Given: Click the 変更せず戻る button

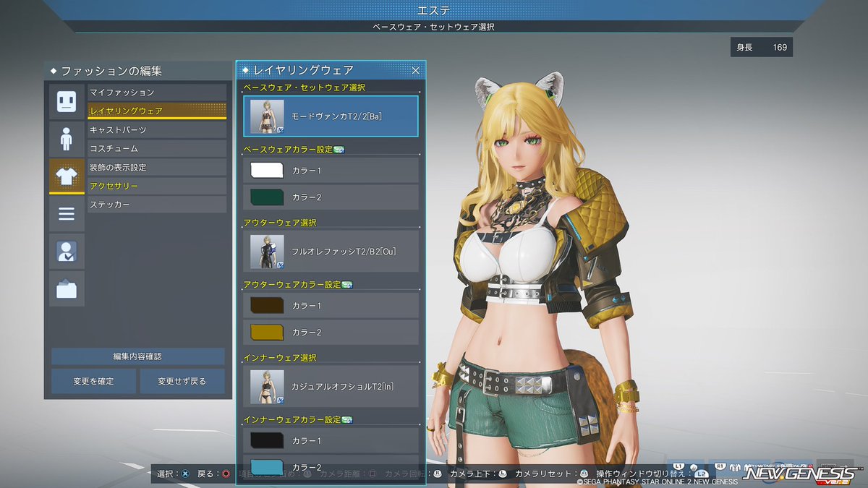Looking at the screenshot, I should (182, 381).
